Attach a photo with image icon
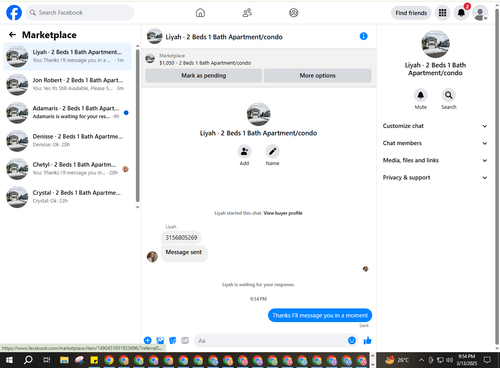Screen dimensions: 500x368 tap(160, 340)
